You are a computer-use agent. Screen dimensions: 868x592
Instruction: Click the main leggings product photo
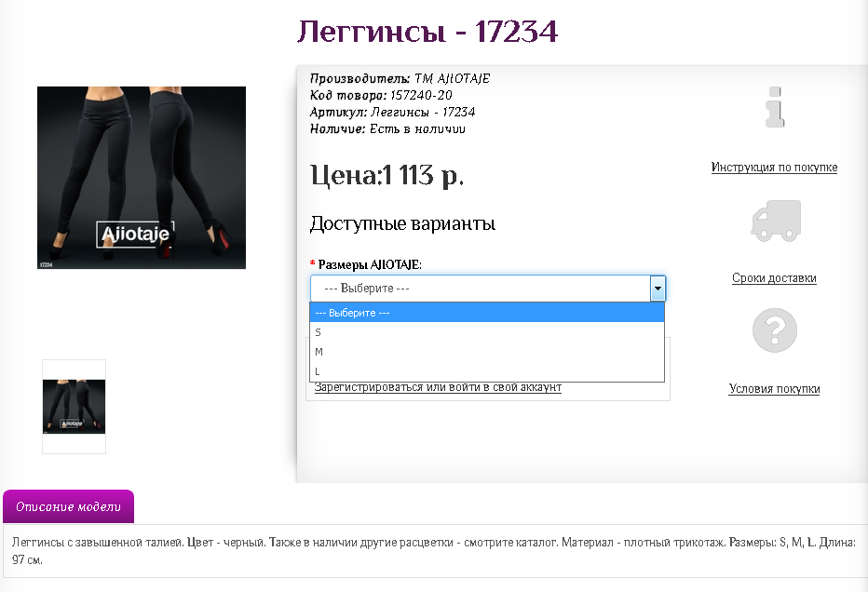(x=141, y=177)
